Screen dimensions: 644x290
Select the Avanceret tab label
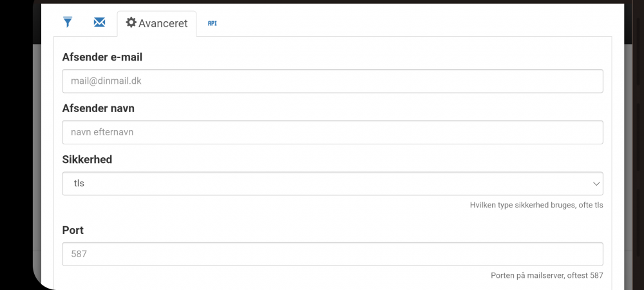click(x=163, y=23)
